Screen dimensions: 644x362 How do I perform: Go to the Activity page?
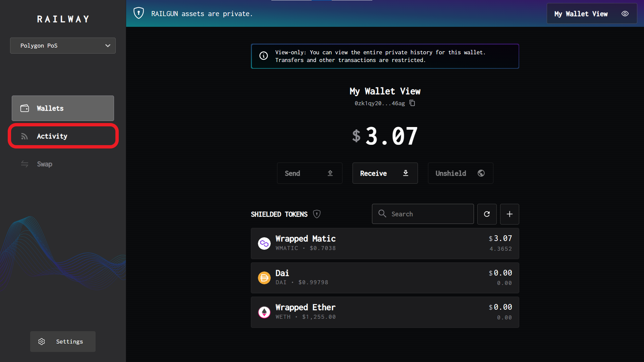coord(63,136)
